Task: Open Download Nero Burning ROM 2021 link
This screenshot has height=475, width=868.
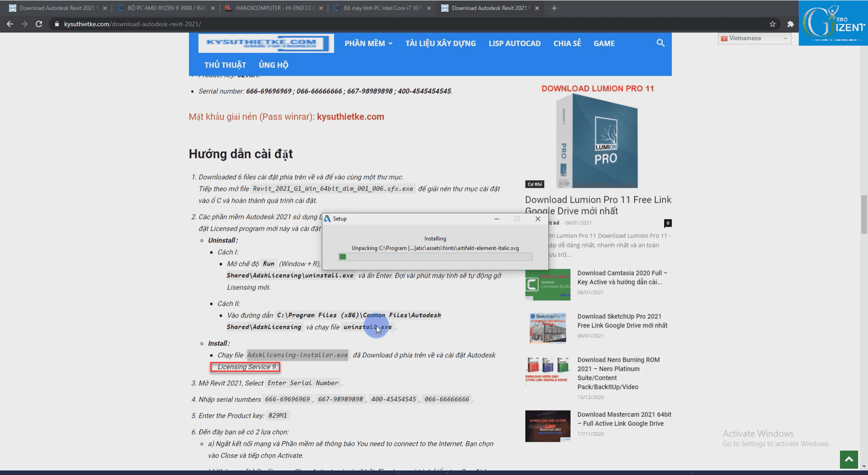Action: tap(618, 373)
